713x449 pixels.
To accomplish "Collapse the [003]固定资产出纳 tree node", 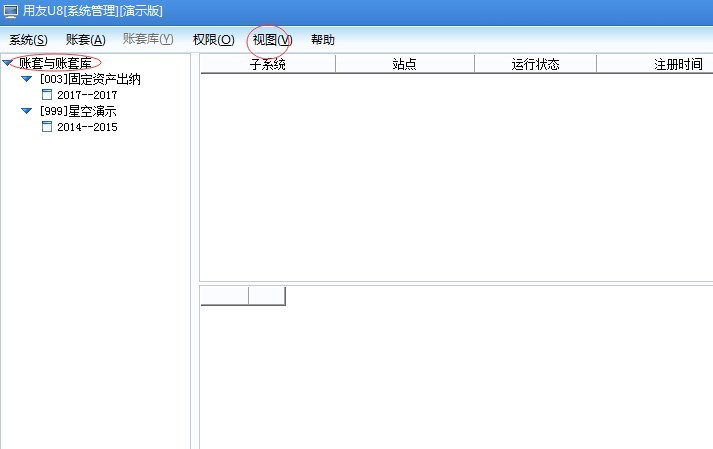I will tap(27, 79).
